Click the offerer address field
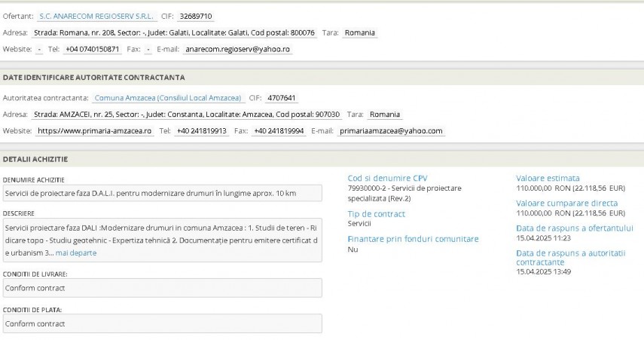This screenshot has height=340, width=644. click(x=174, y=32)
